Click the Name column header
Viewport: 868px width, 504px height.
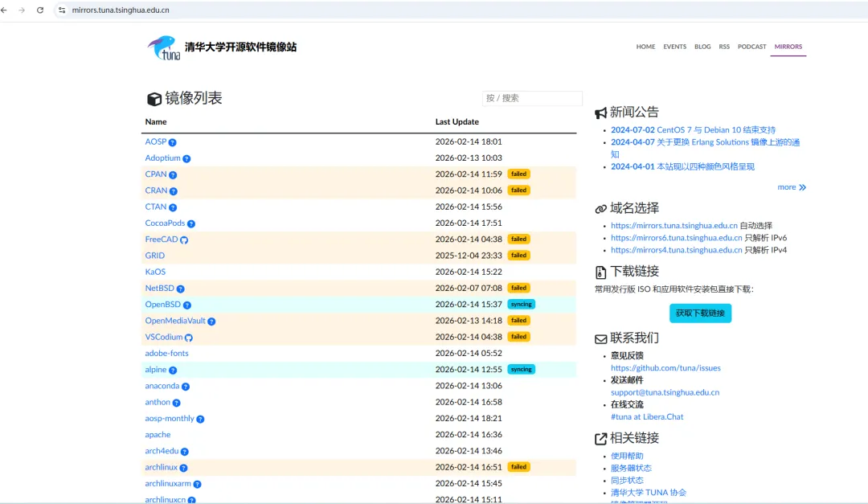click(x=156, y=122)
